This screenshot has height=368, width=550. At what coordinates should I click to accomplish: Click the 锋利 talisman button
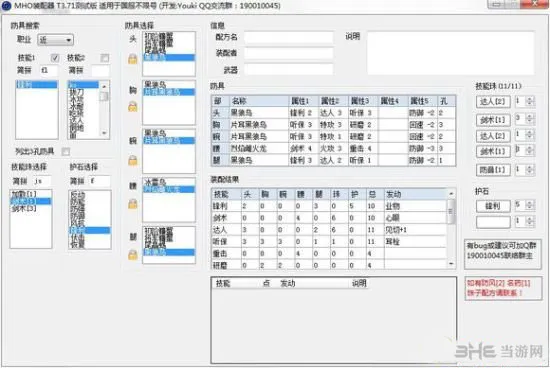493,206
